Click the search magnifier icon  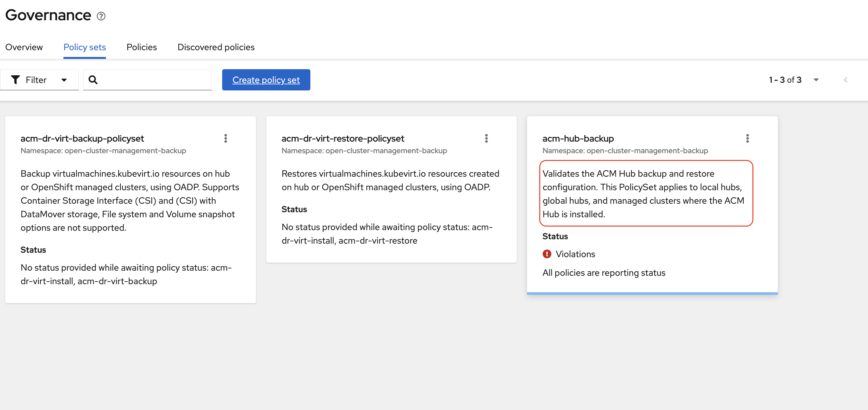pyautogui.click(x=93, y=80)
